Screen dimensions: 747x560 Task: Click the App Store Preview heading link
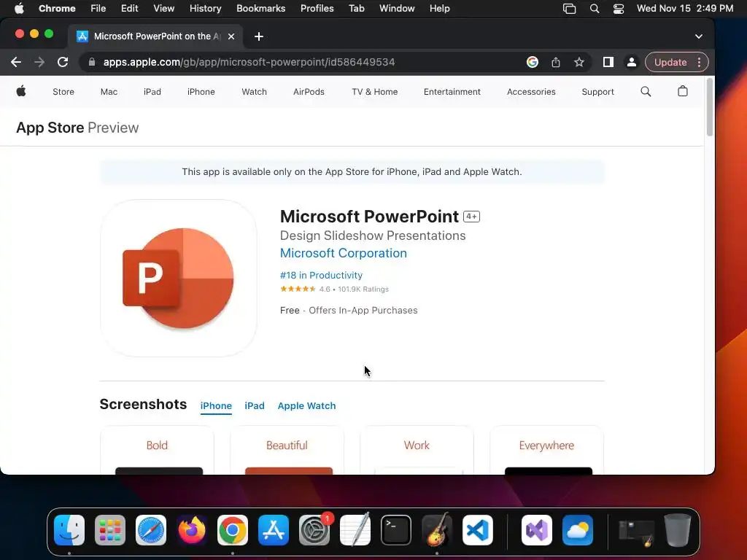77,128
